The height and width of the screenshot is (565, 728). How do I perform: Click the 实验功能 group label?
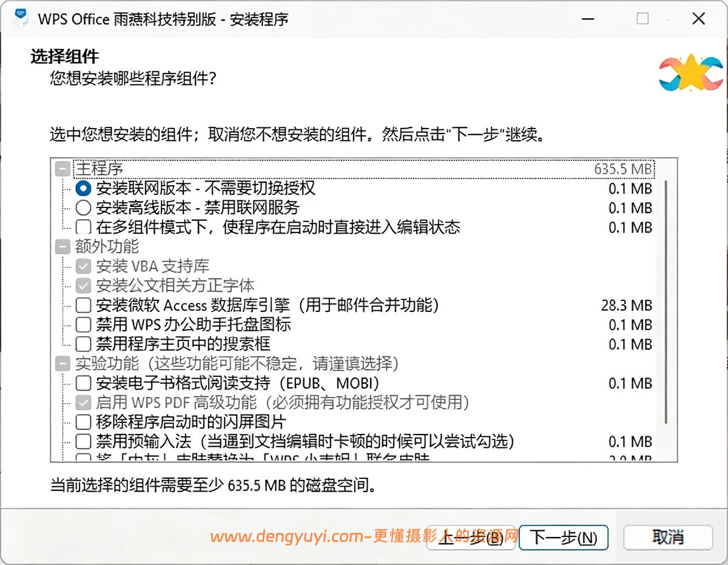click(237, 364)
